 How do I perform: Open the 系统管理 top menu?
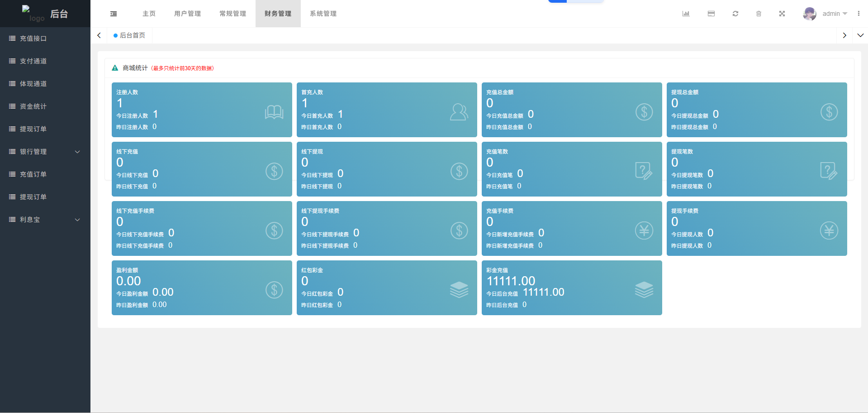pos(323,14)
